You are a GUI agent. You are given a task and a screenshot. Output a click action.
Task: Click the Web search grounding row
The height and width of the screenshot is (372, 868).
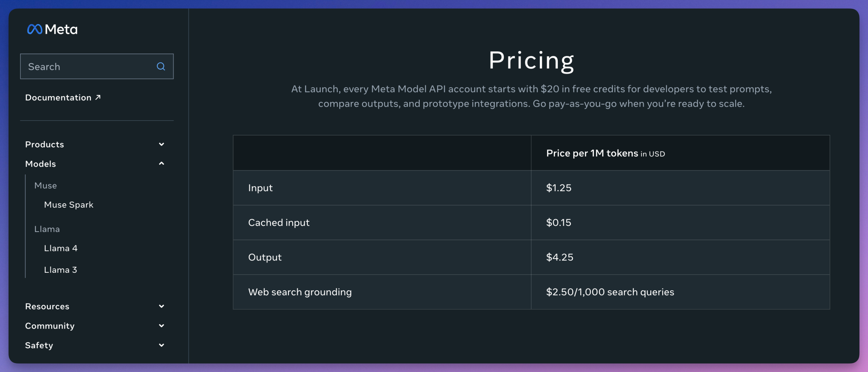pos(531,292)
